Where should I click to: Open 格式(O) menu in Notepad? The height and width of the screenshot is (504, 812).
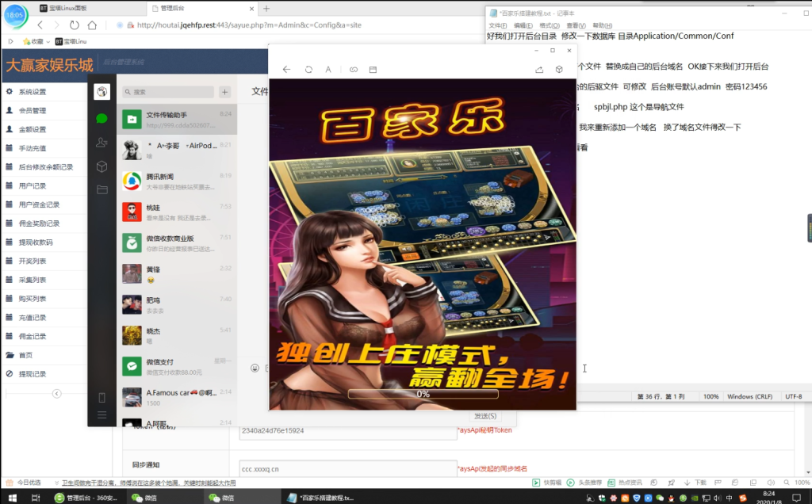(x=550, y=25)
